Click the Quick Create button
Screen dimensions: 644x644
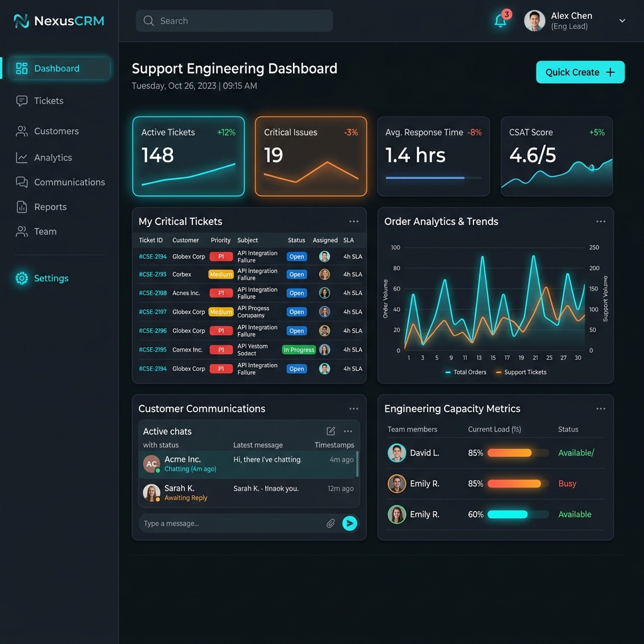(x=580, y=72)
